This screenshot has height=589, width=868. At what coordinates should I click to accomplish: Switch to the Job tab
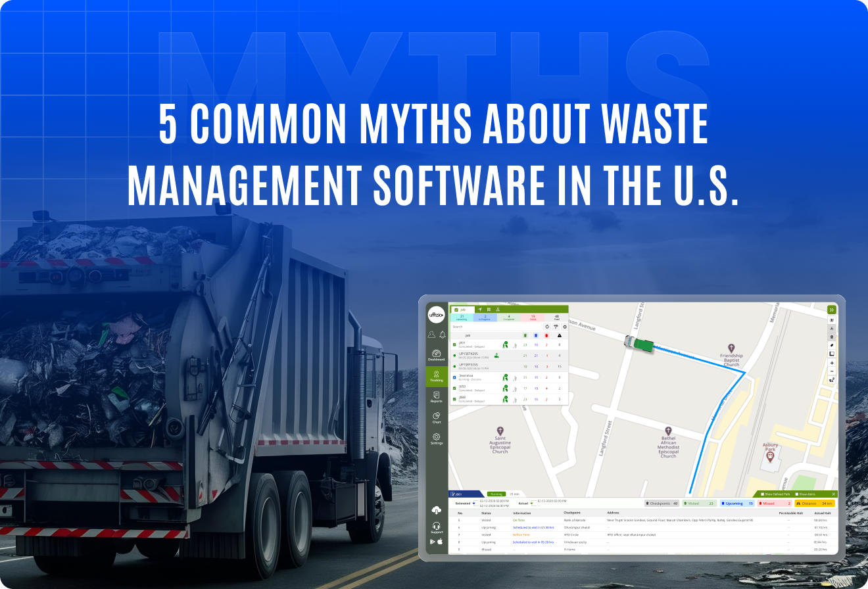(x=463, y=310)
